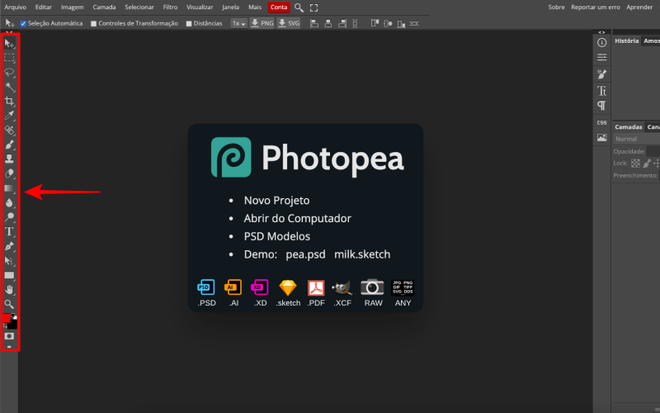Image resolution: width=660 pixels, height=413 pixels.
Task: Select the Blur drop tool
Action: click(9, 203)
